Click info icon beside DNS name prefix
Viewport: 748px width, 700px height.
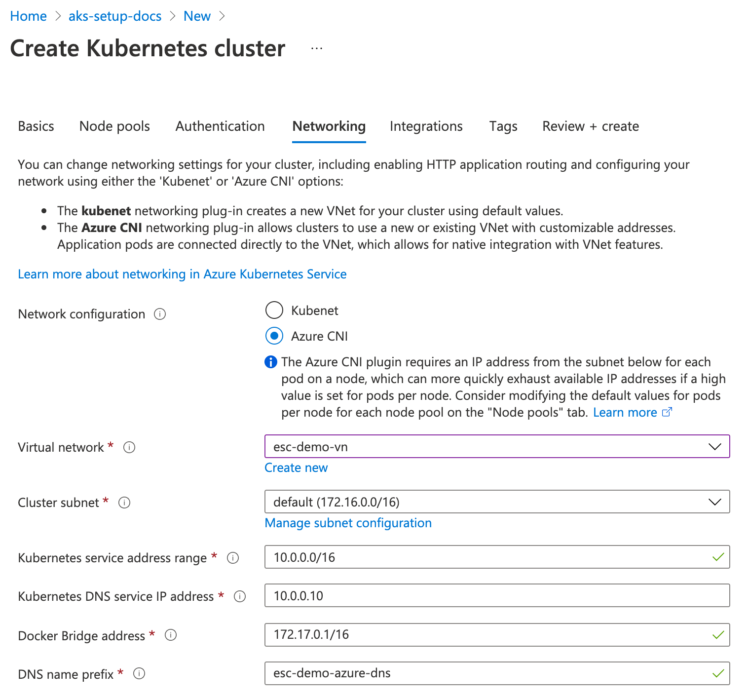point(139,674)
